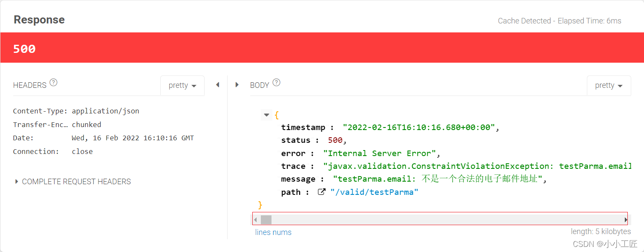Click the Response panel heading
Image resolution: width=644 pixels, height=252 pixels.
click(39, 20)
